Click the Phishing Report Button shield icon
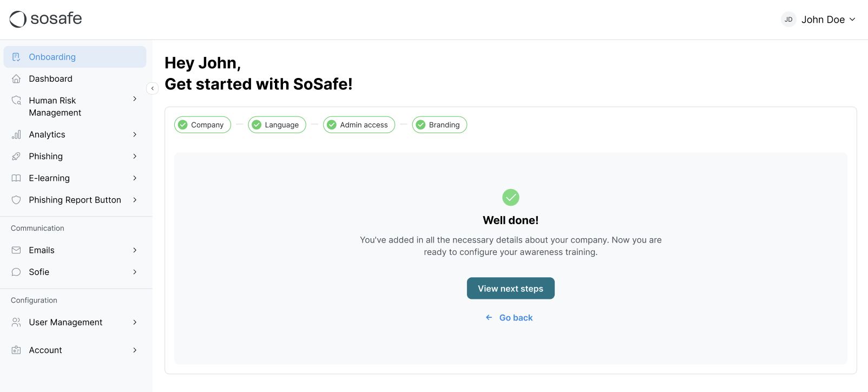868x392 pixels. point(16,200)
